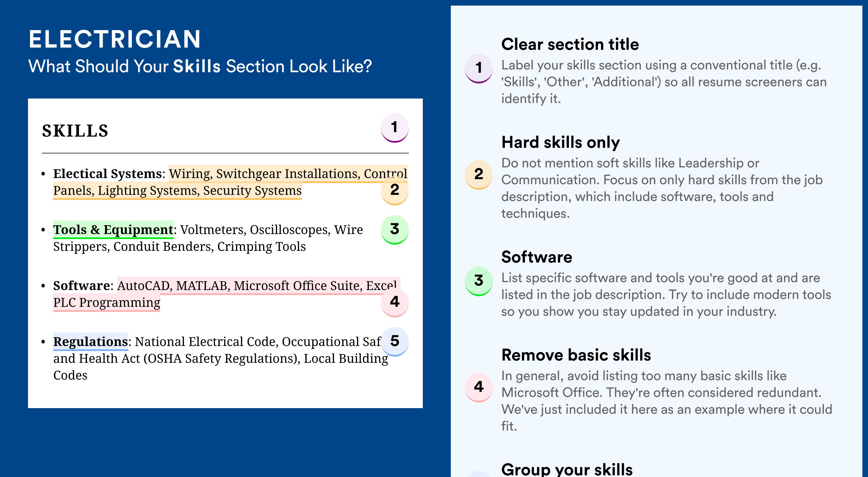Viewport: 868px width, 477px height.
Task: Click the highlighted Tools & Equipment label
Action: (x=113, y=230)
